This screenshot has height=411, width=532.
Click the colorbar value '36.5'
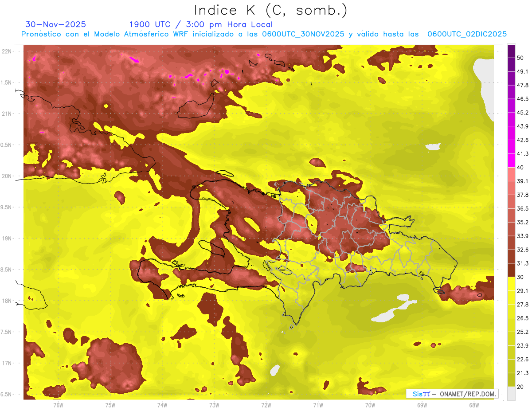click(522, 208)
